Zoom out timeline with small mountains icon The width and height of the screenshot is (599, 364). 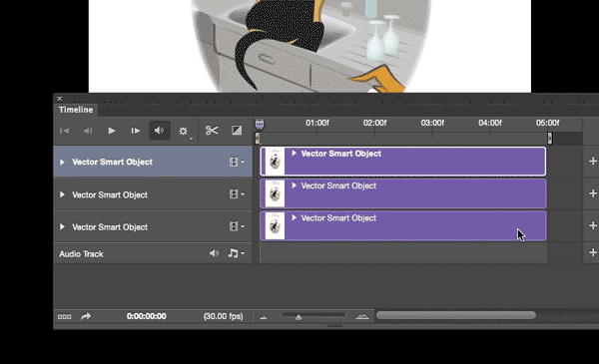(264, 317)
